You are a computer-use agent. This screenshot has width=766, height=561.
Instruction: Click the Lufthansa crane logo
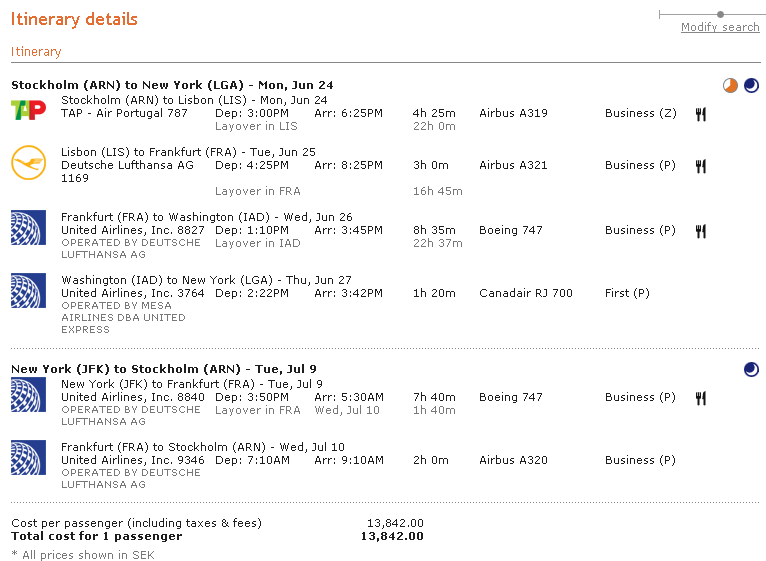pos(28,164)
